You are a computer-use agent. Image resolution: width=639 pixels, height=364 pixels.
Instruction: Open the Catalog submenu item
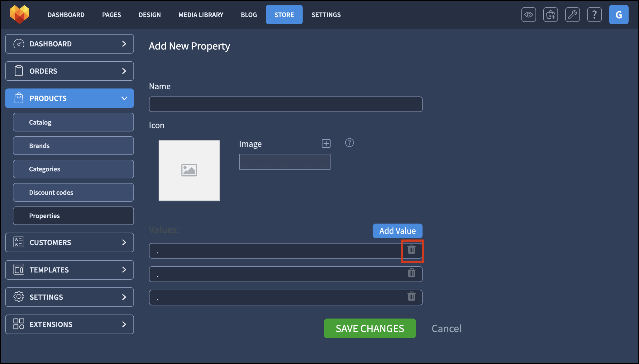73,122
